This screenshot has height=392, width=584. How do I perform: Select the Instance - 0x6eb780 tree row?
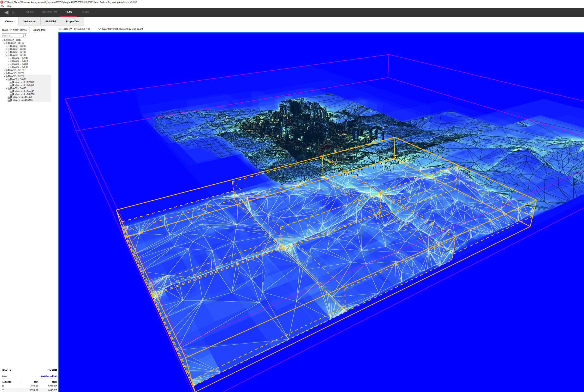click(x=24, y=94)
